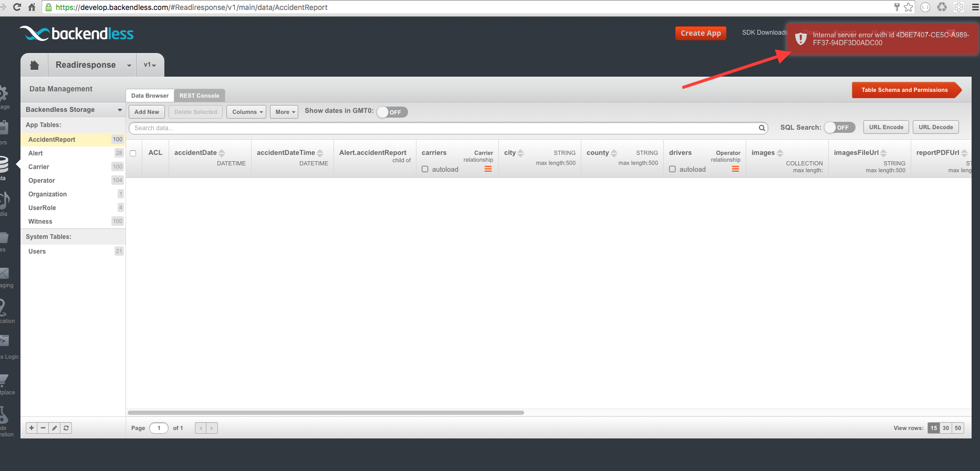
Task: Open the More dropdown menu
Action: point(284,112)
